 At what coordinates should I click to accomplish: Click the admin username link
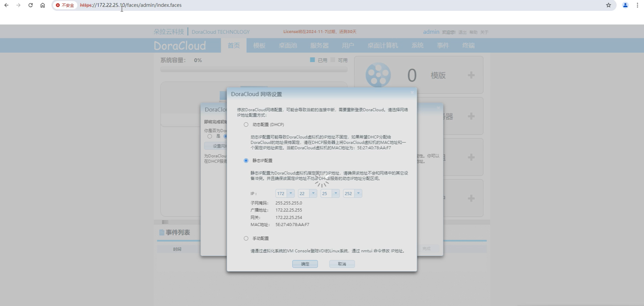point(431,32)
